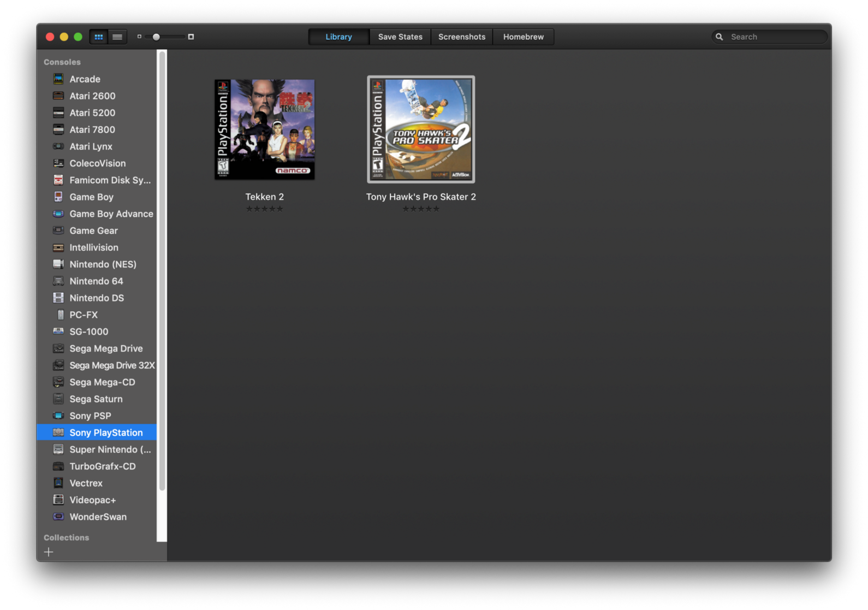Click the large-size icon beside slider
868x610 pixels.
click(x=191, y=37)
